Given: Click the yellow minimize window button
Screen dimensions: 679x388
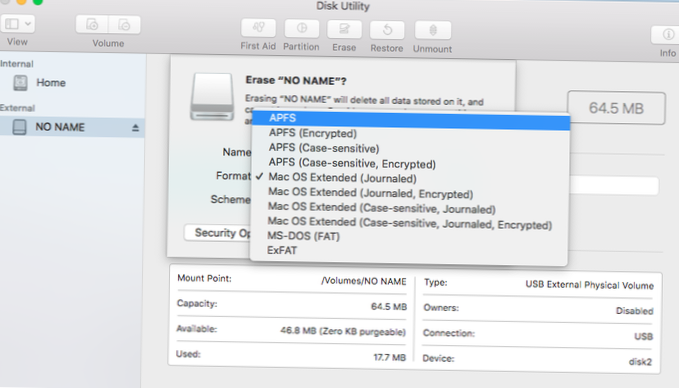Looking at the screenshot, I should [21, 2].
